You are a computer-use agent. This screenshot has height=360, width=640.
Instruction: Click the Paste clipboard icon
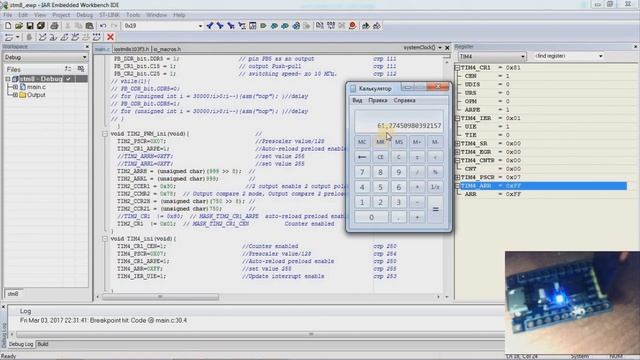[89, 26]
